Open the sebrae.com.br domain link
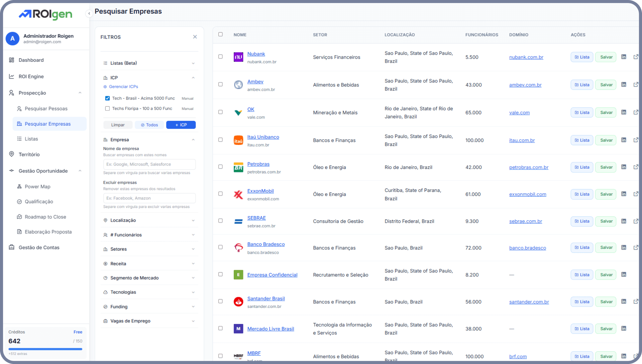Viewport: 642px width, 364px height. point(525,221)
